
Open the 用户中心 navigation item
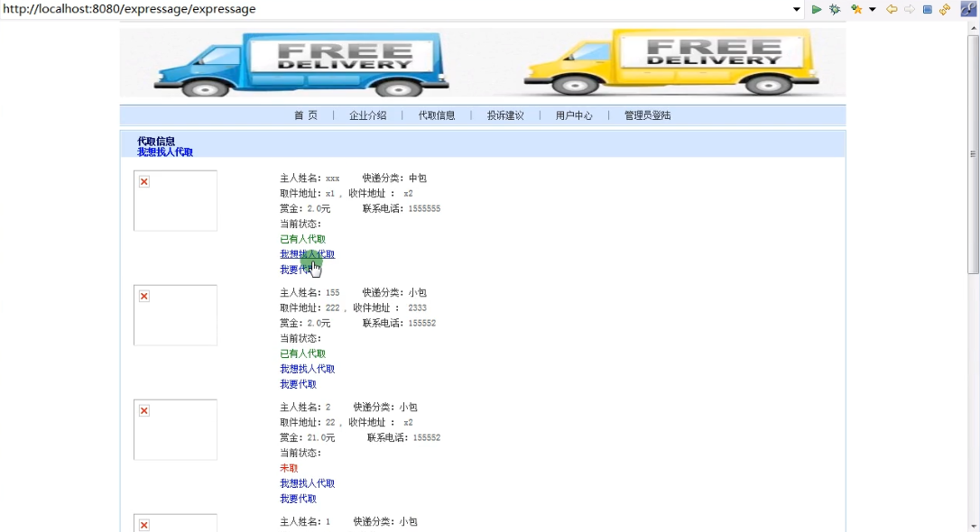tap(574, 115)
